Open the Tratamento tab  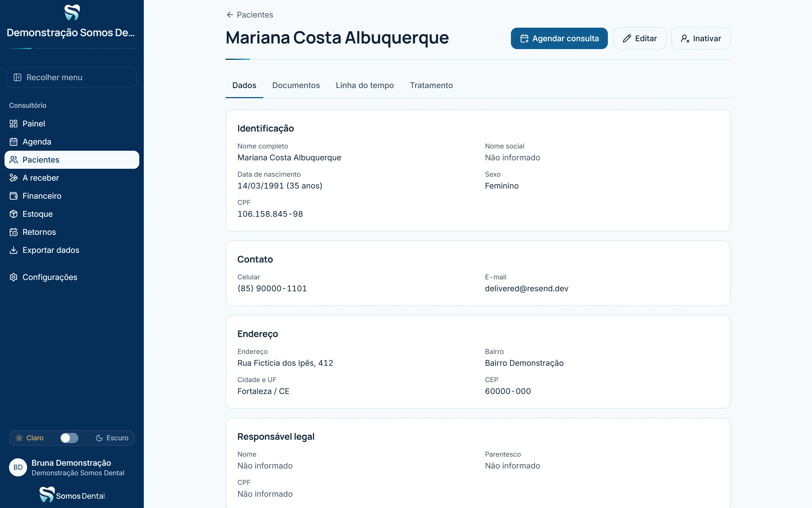[431, 85]
